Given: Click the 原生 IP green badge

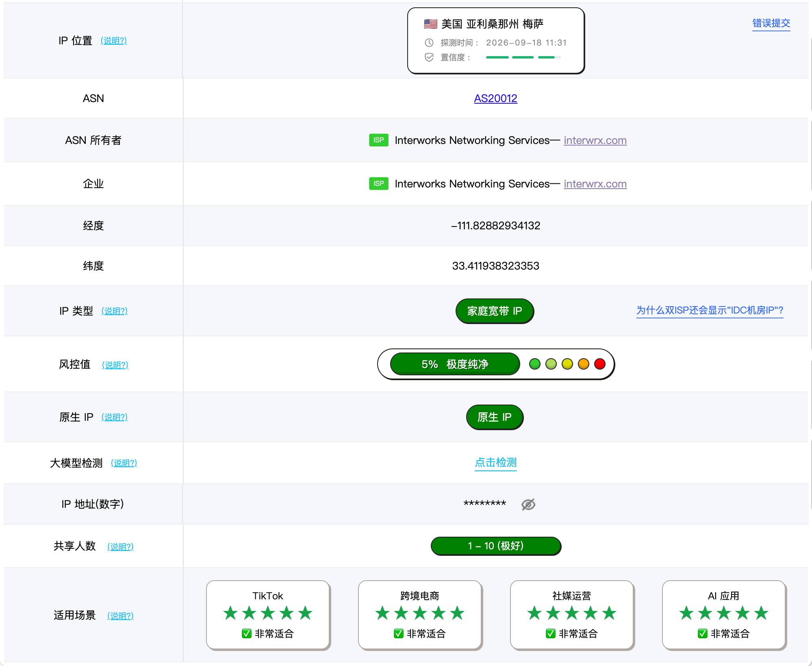Looking at the screenshot, I should tap(495, 417).
